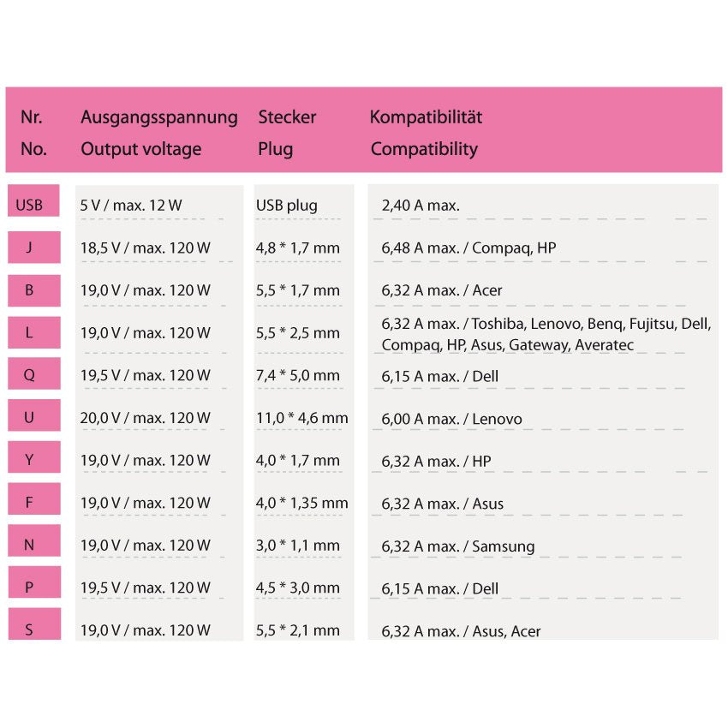728x728 pixels.
Task: Select the 11,0 * 4,6 mm plug entry
Action: coord(301,418)
